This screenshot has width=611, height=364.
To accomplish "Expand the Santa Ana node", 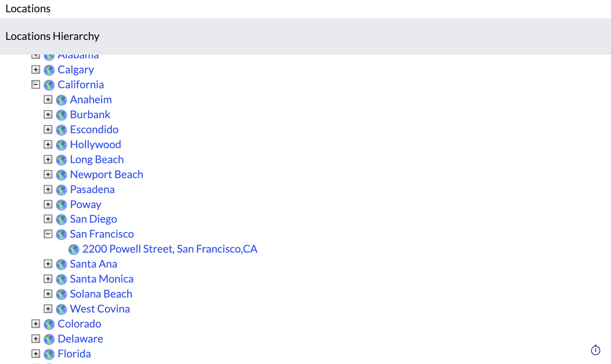I will pyautogui.click(x=48, y=264).
